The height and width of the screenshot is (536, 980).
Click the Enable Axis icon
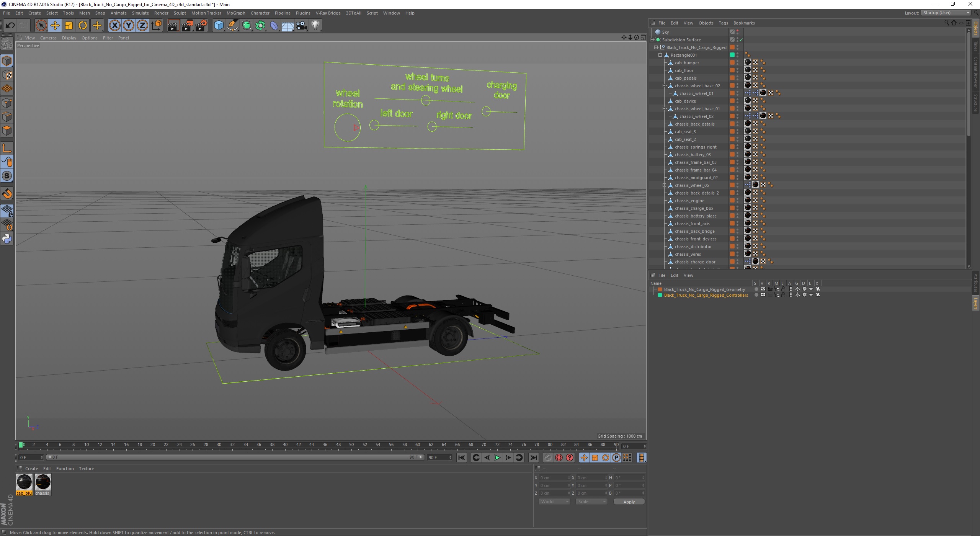7,148
